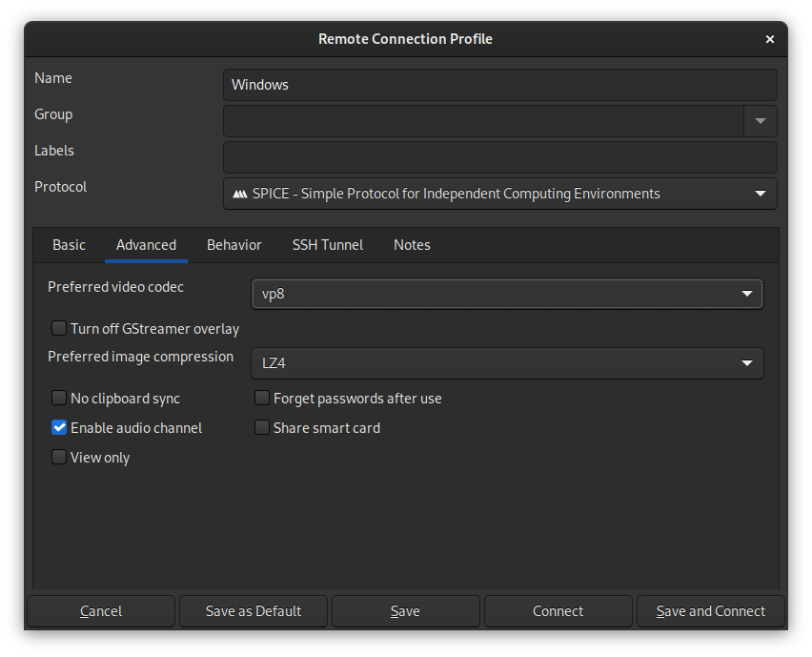Viewport: 812px width, 657px height.
Task: Focus the Name input field
Action: coord(500,85)
